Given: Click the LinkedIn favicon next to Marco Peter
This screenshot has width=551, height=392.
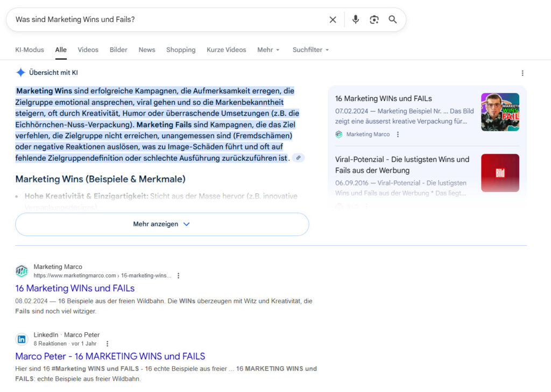Looking at the screenshot, I should point(21,339).
